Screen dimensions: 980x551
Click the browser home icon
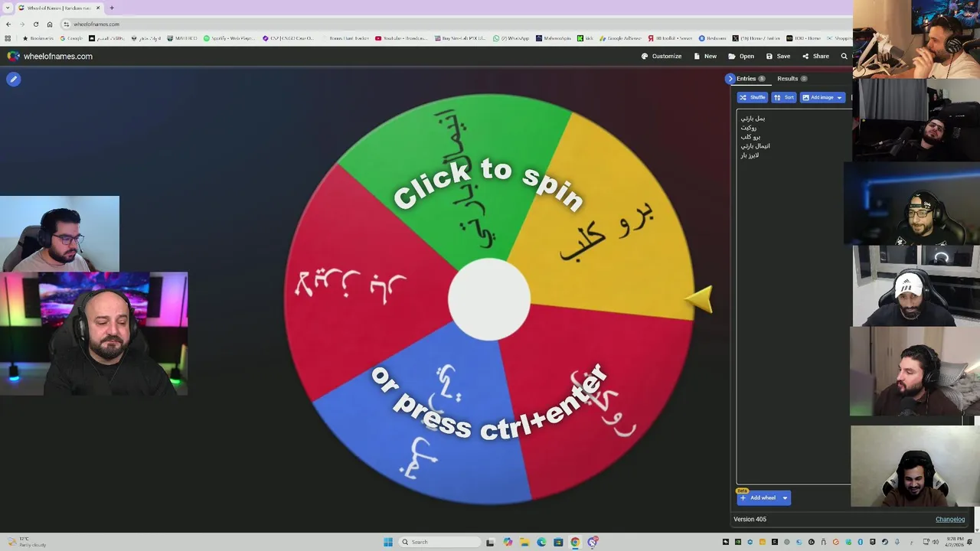[x=50, y=24]
